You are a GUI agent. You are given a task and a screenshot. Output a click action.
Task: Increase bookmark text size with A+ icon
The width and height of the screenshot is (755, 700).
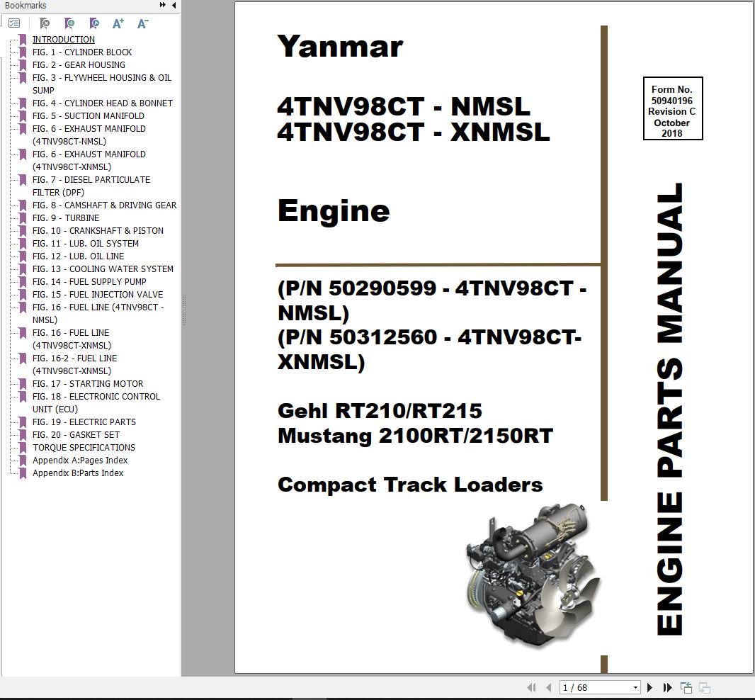pos(119,23)
